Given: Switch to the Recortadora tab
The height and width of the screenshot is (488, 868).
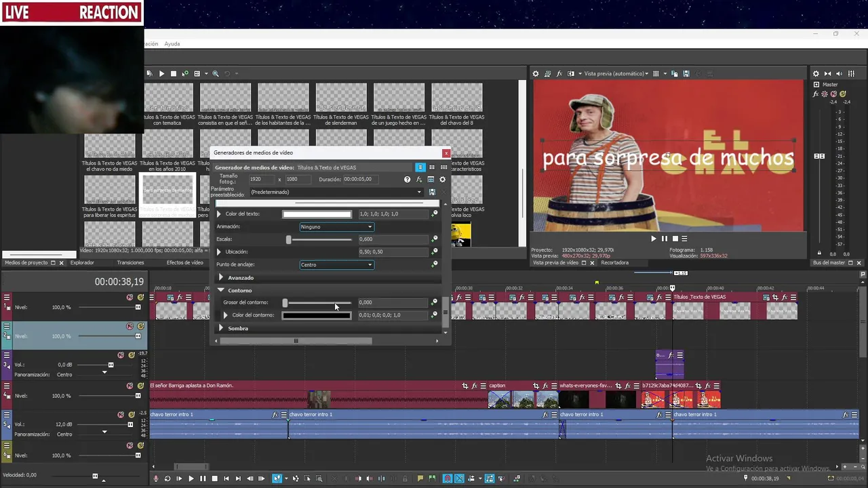Looking at the screenshot, I should point(615,263).
